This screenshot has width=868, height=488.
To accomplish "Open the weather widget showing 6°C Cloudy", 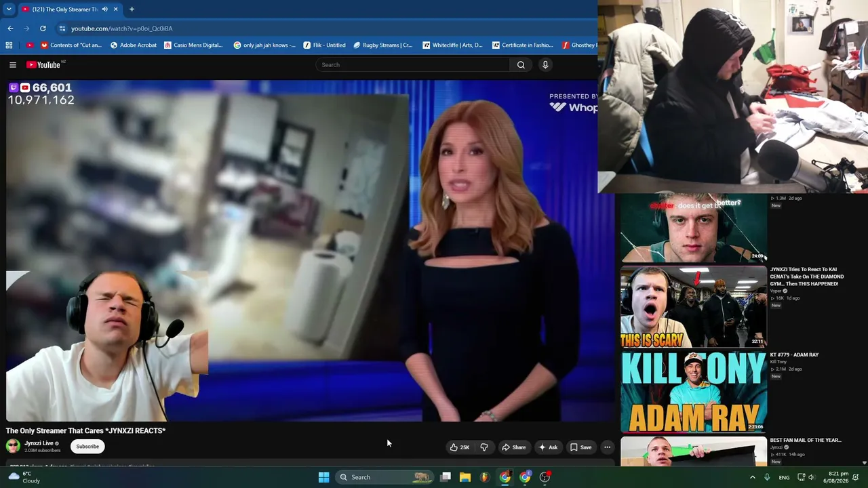I will (x=26, y=477).
